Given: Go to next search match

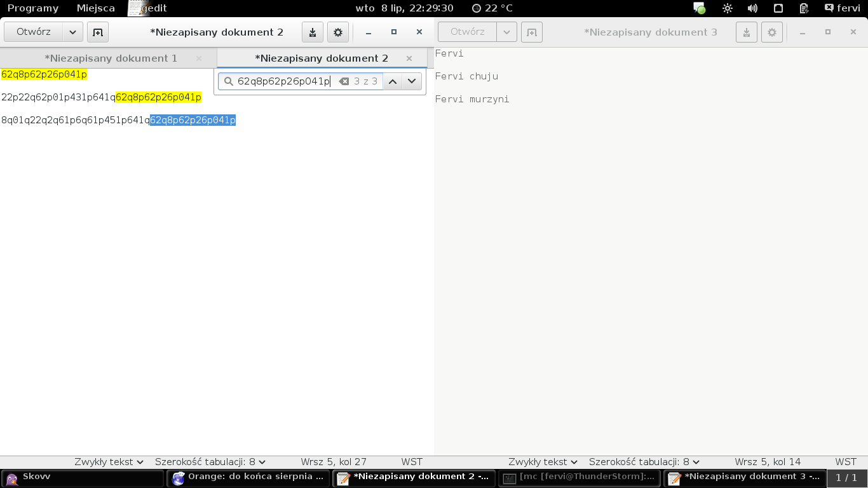Looking at the screenshot, I should [412, 81].
